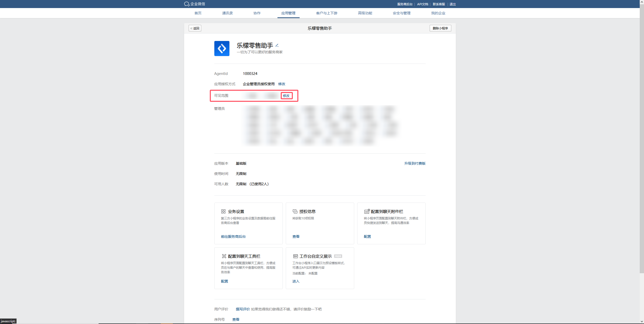Click the 企业管理员授权使用 text

coord(259,84)
